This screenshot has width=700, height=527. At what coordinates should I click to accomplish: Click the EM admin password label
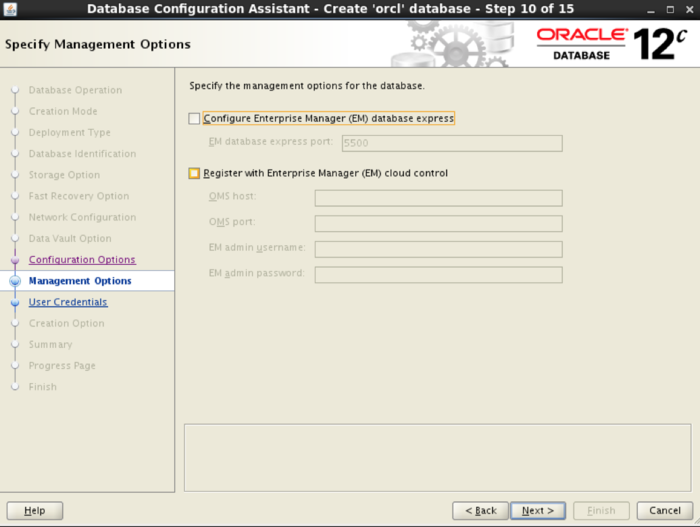coord(257,273)
